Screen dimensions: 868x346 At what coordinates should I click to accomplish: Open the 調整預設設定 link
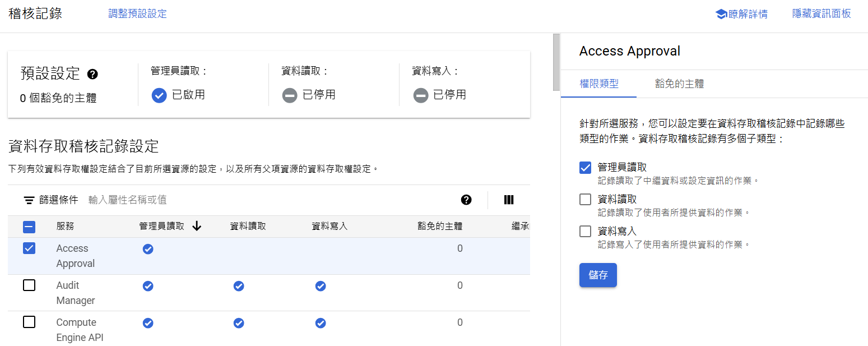click(x=137, y=13)
